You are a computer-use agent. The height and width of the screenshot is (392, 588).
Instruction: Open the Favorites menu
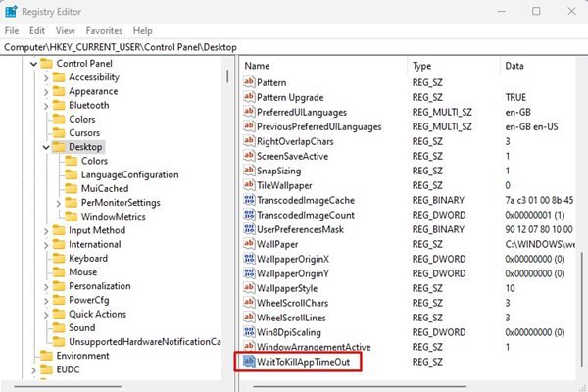click(x=104, y=31)
